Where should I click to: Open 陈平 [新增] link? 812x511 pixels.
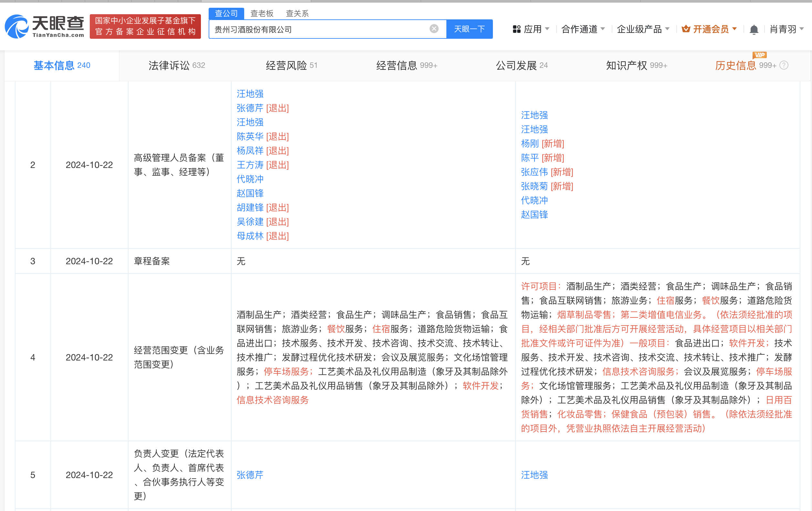tap(543, 158)
